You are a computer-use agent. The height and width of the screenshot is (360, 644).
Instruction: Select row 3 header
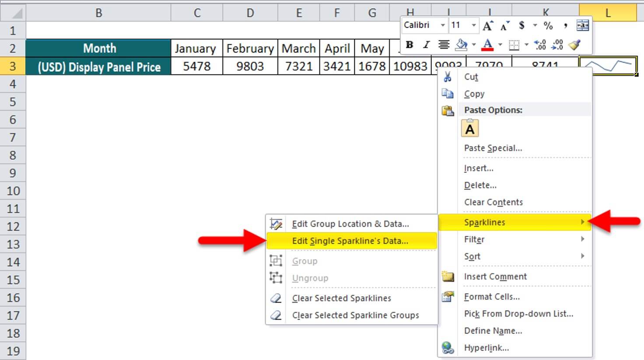(x=13, y=66)
